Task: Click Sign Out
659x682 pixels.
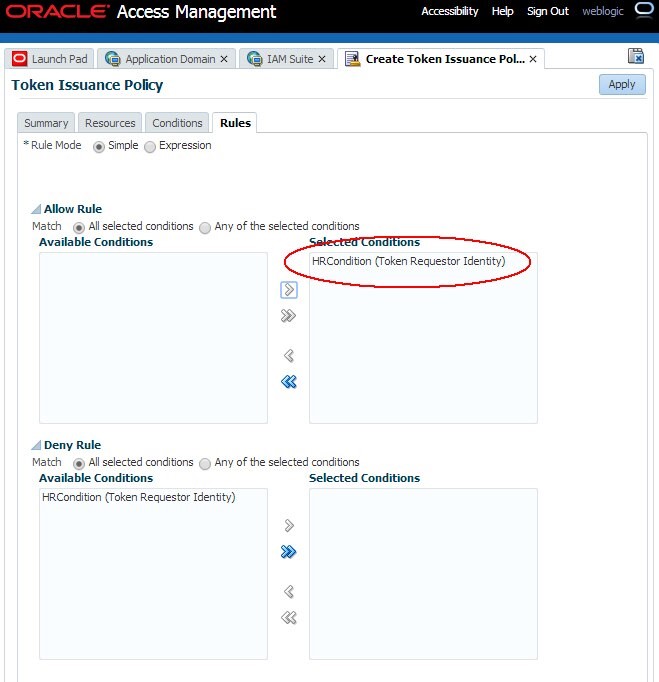Action: (548, 11)
